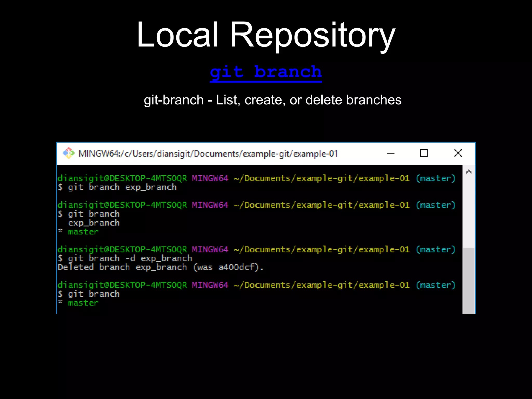The width and height of the screenshot is (532, 399).
Task: Click the scrollbar up arrow
Action: point(469,172)
